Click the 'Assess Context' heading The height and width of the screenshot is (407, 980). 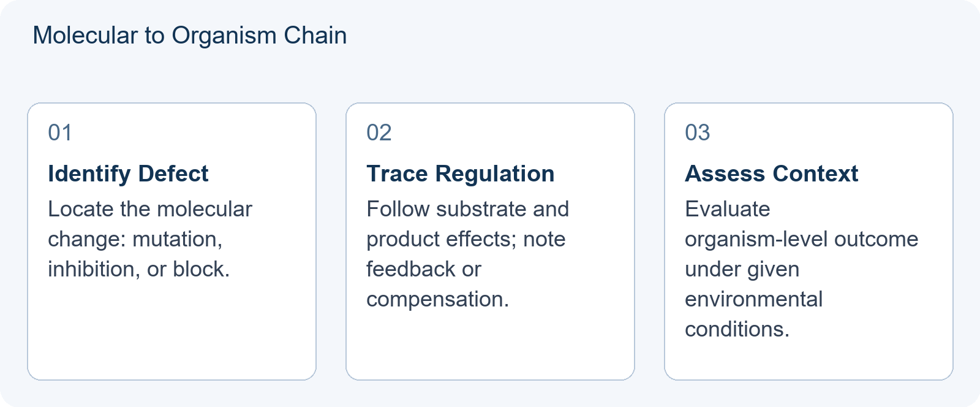pyautogui.click(x=771, y=173)
